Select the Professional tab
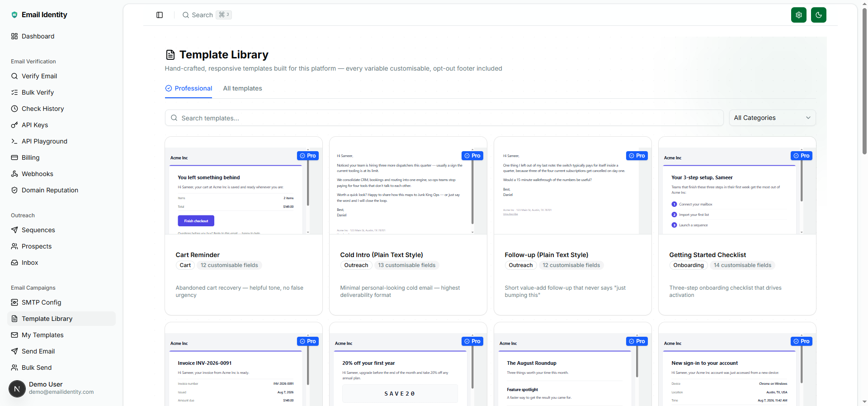The width and height of the screenshot is (868, 406). [189, 88]
